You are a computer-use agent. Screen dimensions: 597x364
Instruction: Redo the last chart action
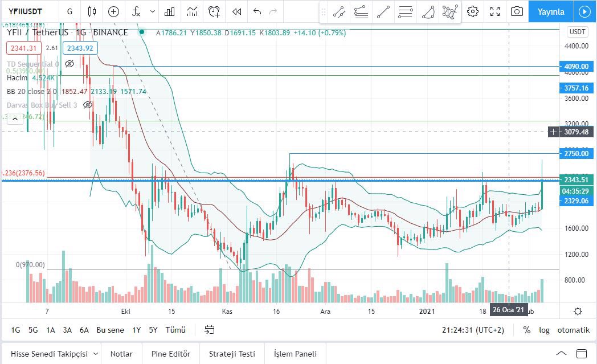coord(273,11)
